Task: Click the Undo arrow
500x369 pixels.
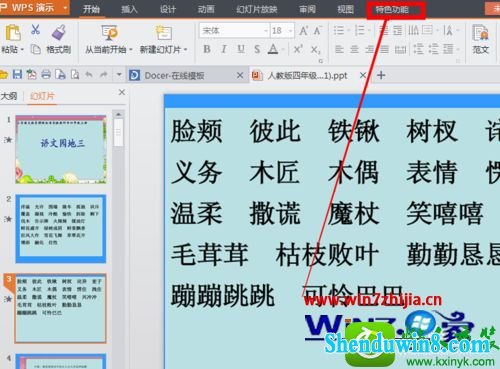Action: [89, 74]
